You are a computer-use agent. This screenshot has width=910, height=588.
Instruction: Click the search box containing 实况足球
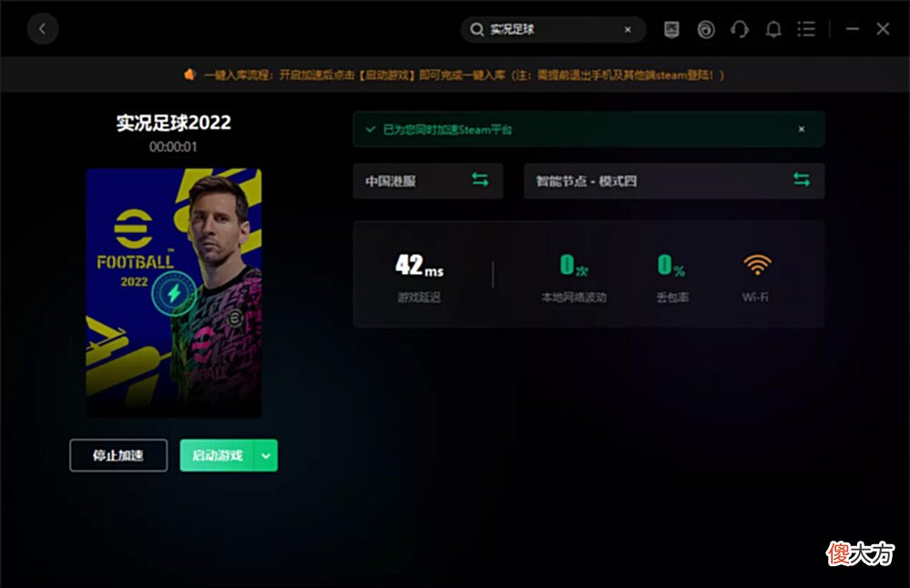(x=553, y=29)
